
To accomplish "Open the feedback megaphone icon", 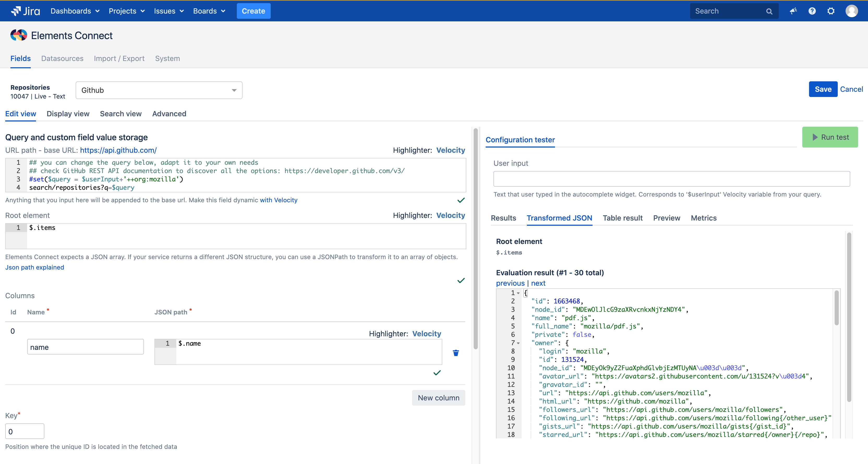I will (793, 11).
